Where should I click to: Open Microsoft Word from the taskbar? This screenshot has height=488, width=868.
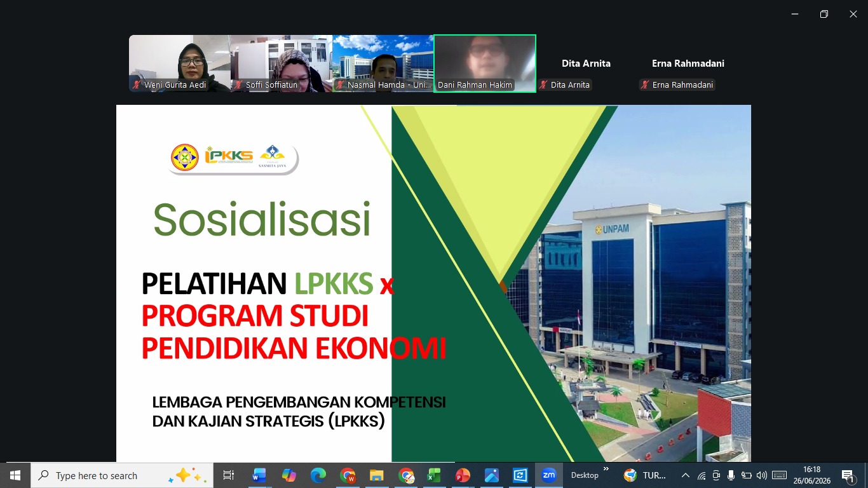click(x=259, y=475)
